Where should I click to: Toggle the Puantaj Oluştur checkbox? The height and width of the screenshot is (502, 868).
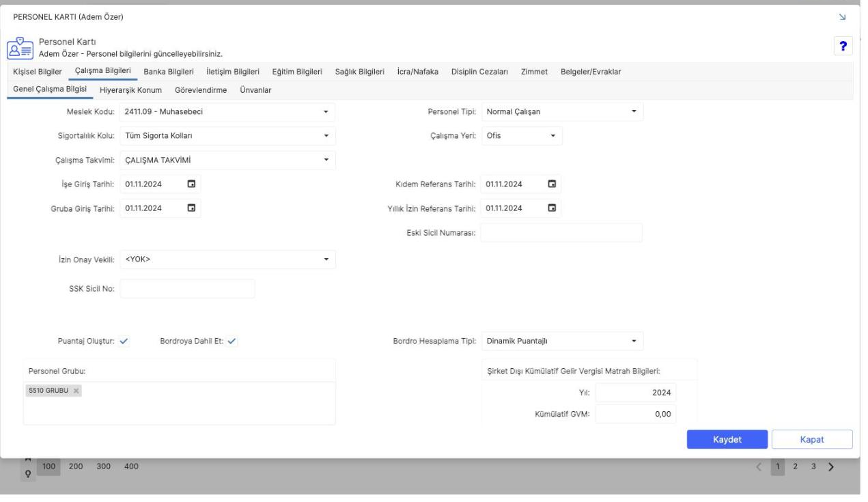[x=124, y=341]
